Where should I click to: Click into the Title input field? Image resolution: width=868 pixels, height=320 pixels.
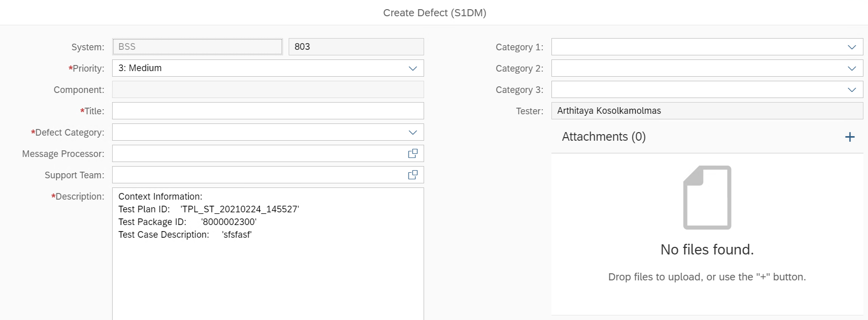point(267,111)
